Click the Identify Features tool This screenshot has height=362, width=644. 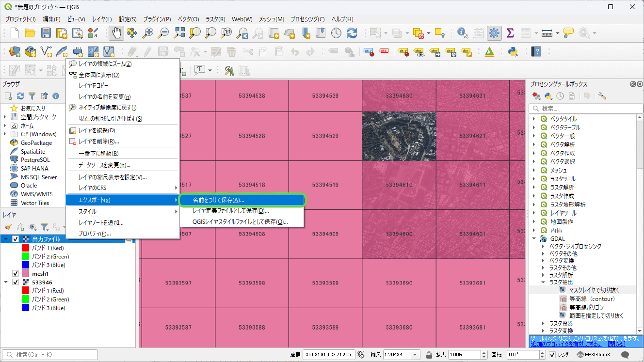tap(462, 33)
